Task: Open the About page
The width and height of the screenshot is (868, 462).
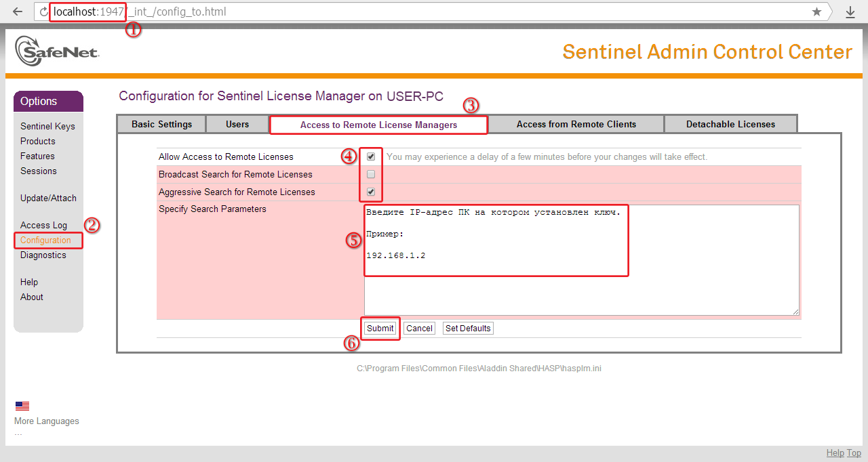Action: 32,297
